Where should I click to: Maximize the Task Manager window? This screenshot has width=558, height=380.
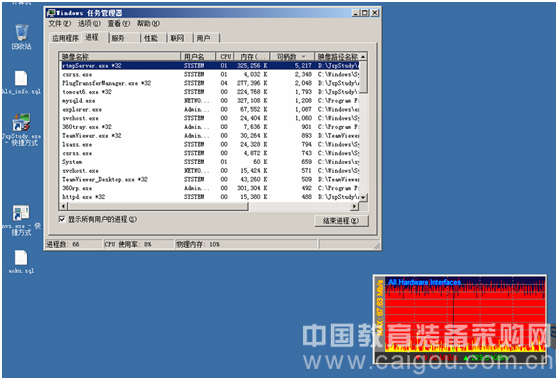tap(365, 13)
